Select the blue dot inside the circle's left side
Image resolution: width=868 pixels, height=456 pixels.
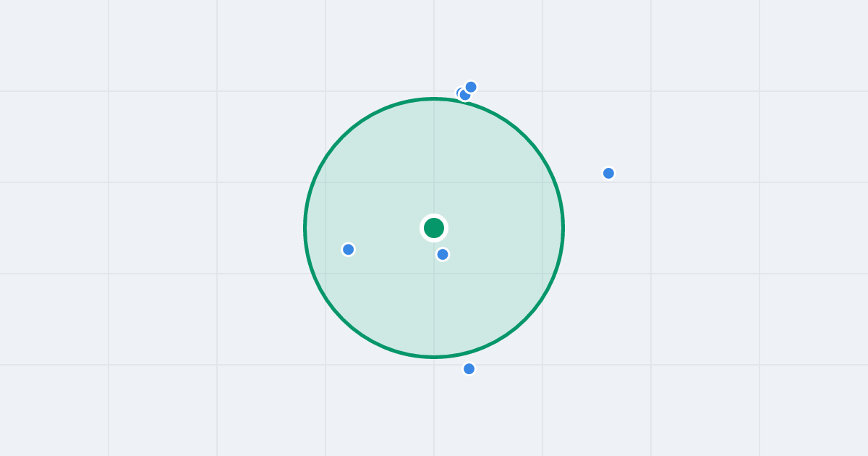click(348, 250)
